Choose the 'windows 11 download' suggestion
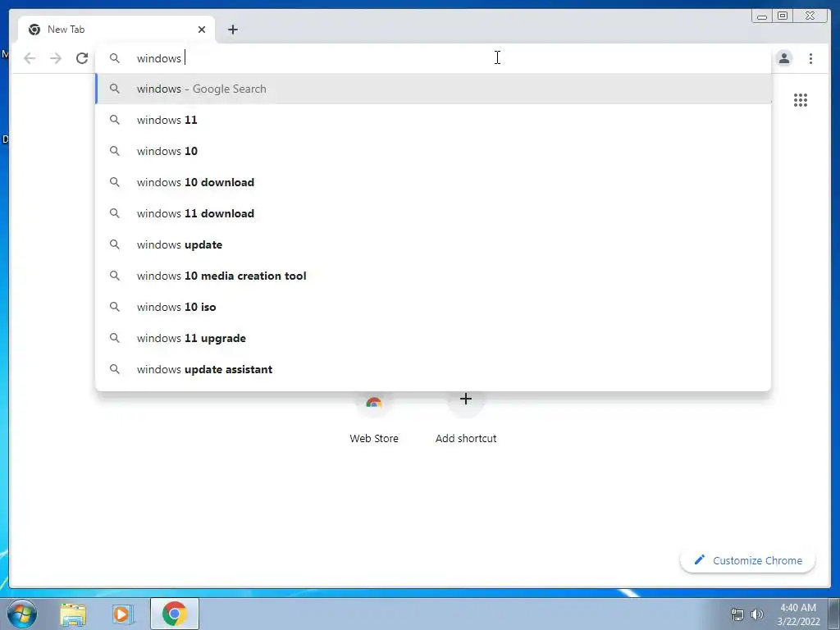 click(x=433, y=213)
